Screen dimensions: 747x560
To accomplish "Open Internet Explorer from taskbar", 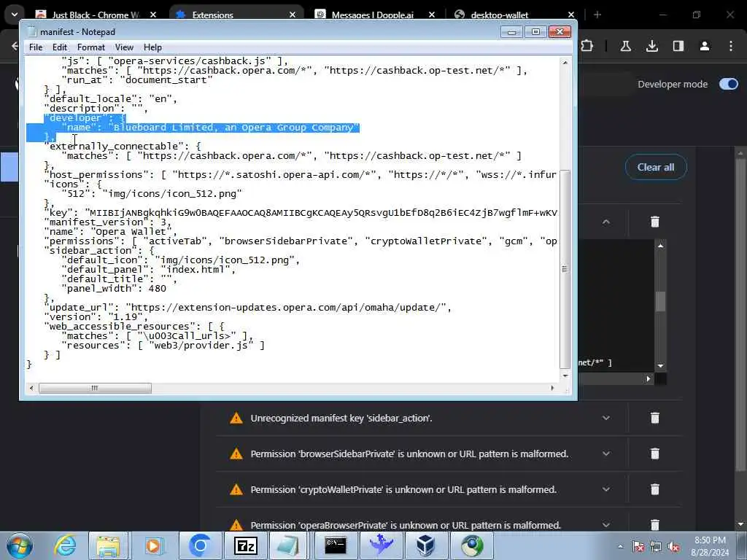I will point(65,545).
